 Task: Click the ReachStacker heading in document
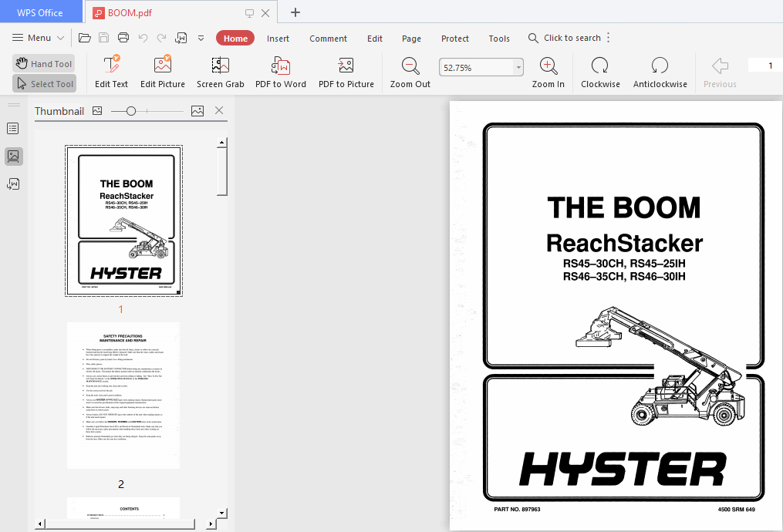click(624, 243)
